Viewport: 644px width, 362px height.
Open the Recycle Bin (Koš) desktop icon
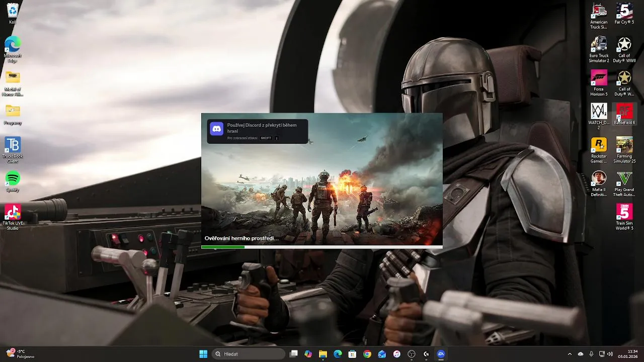pyautogui.click(x=13, y=14)
